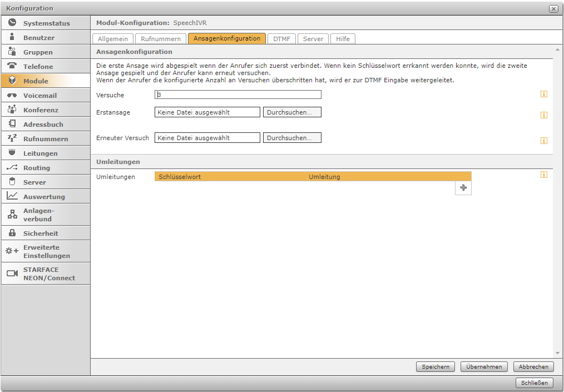
Task: Click the Konferenz group icon
Action: (x=12, y=109)
